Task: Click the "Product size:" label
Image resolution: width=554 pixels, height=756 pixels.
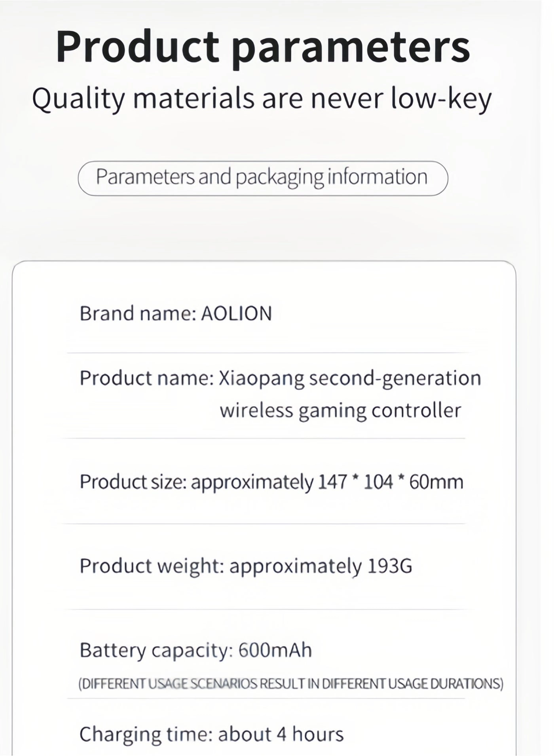Action: (133, 482)
